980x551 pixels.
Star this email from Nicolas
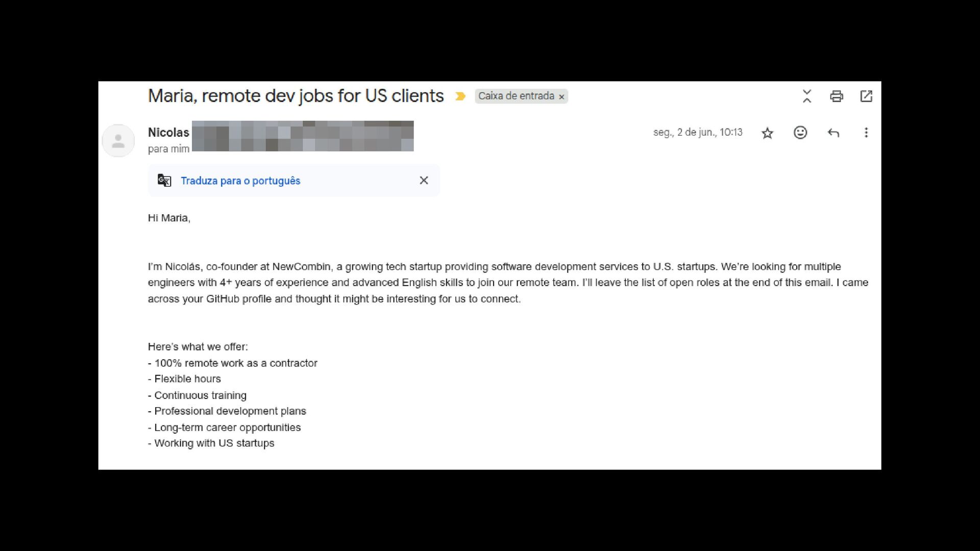(x=767, y=133)
